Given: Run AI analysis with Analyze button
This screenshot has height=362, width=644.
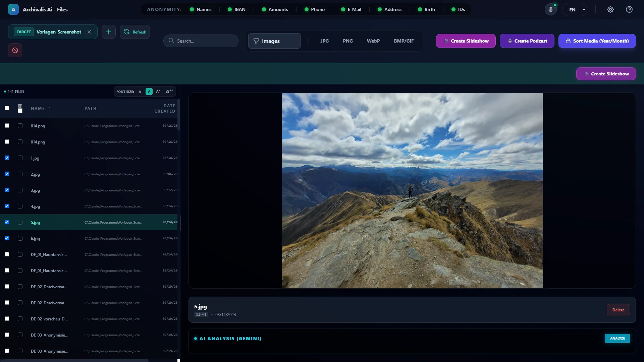Looking at the screenshot, I should 617,338.
